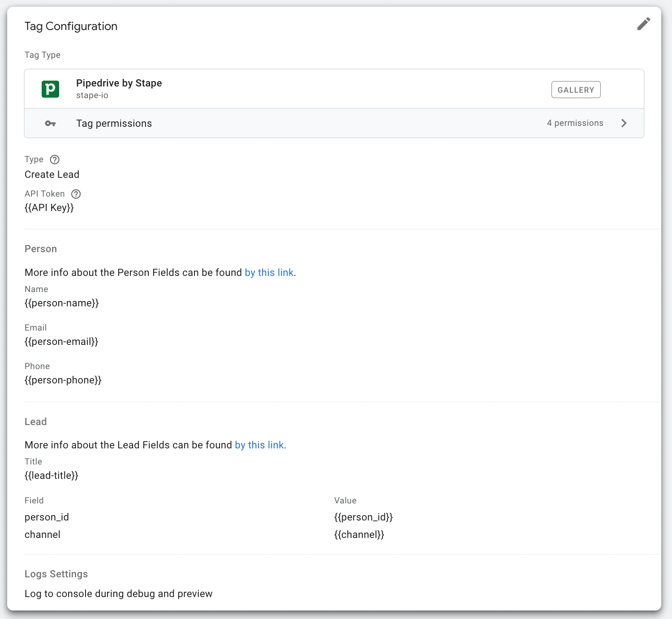Click the key icon beside Tag permissions
This screenshot has width=672, height=619.
(50, 123)
